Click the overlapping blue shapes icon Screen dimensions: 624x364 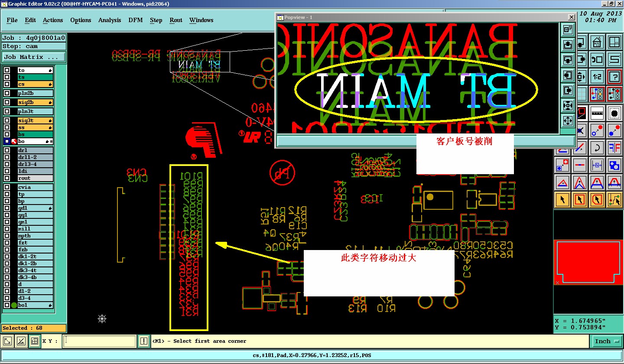pyautogui.click(x=614, y=165)
